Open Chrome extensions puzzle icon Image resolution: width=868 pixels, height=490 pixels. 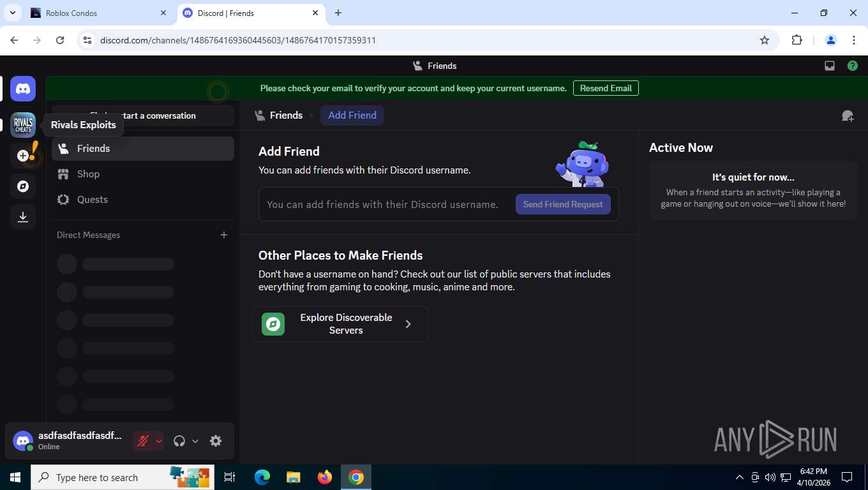[x=797, y=40]
